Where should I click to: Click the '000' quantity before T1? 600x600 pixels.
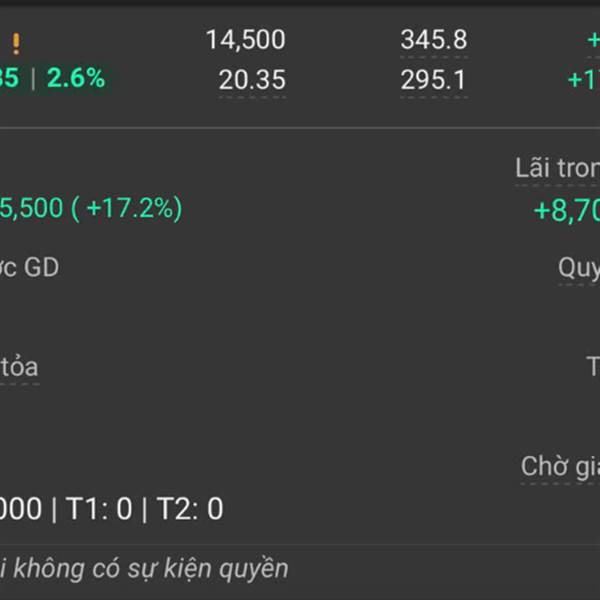pos(21,509)
